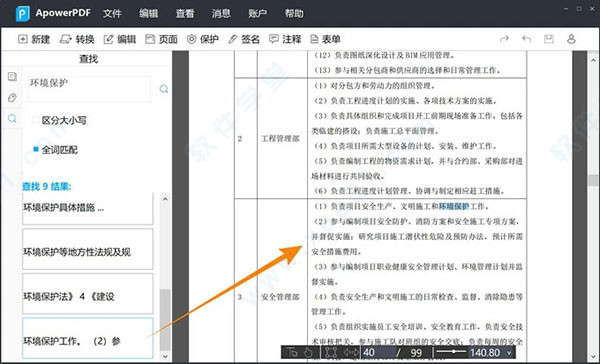Select the text selection tool in bottom bar

coord(292,352)
